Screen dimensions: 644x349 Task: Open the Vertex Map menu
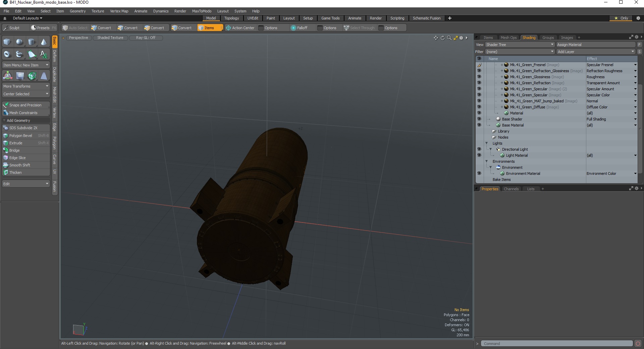click(x=119, y=11)
